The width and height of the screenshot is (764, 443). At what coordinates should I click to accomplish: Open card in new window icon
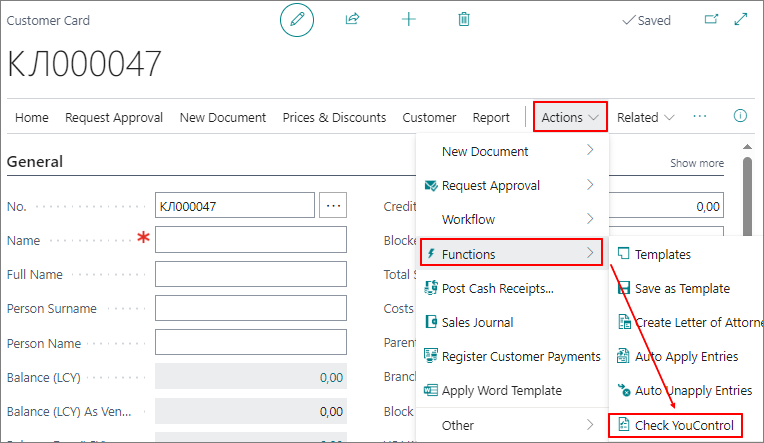[711, 19]
